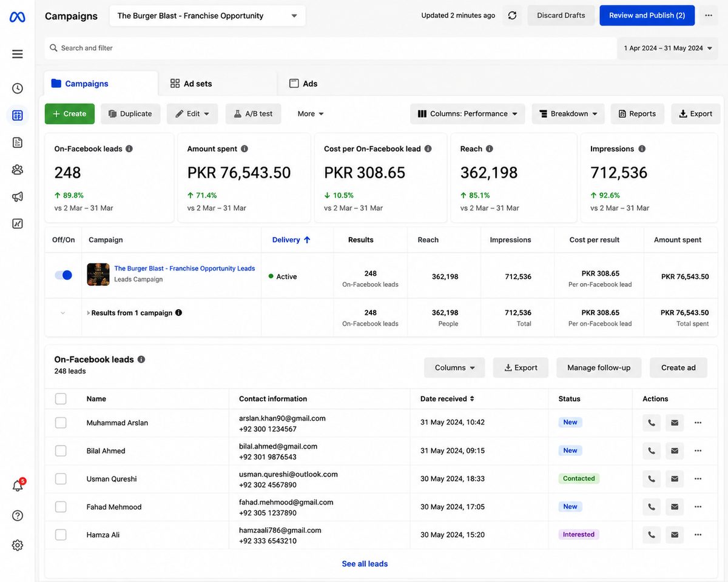Open Columns: Performance dropdown
Image resolution: width=728 pixels, height=582 pixels.
[468, 114]
